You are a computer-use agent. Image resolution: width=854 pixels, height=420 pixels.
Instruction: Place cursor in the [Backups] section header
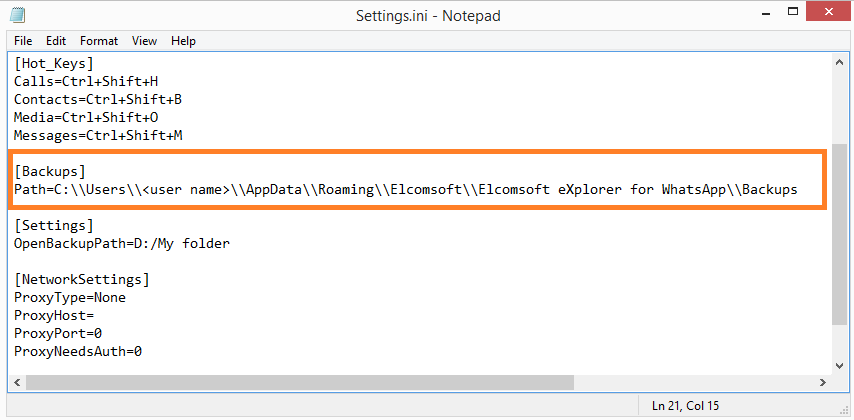tap(50, 172)
